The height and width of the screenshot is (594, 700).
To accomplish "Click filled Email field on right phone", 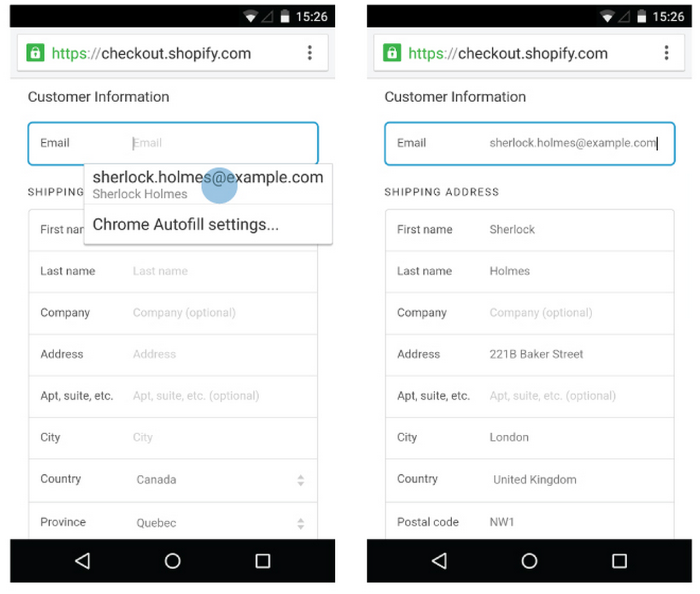I will tap(530, 143).
